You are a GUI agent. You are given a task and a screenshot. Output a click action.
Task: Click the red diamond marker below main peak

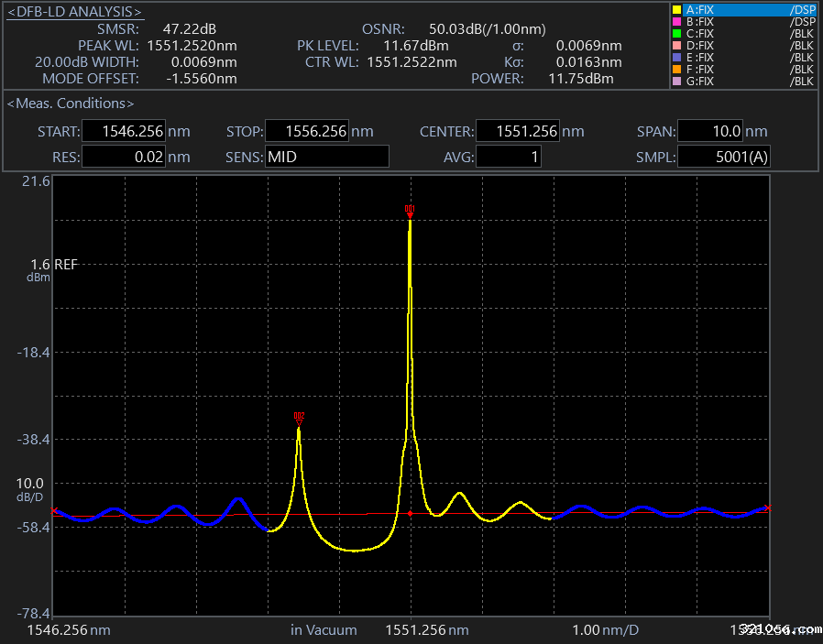(410, 513)
